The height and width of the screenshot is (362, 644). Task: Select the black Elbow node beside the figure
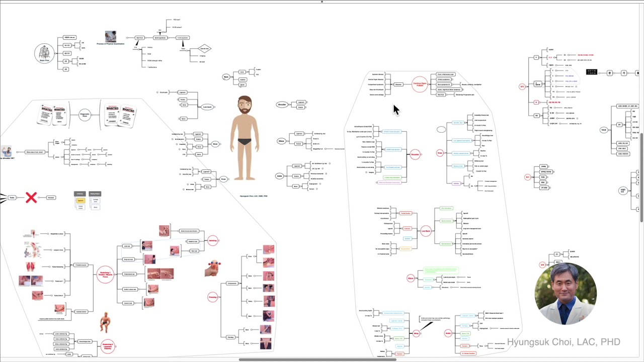tap(282, 141)
